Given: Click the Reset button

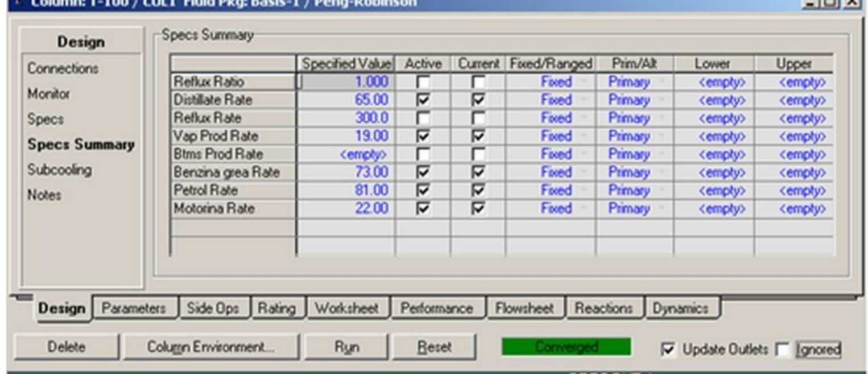Looking at the screenshot, I should [433, 347].
